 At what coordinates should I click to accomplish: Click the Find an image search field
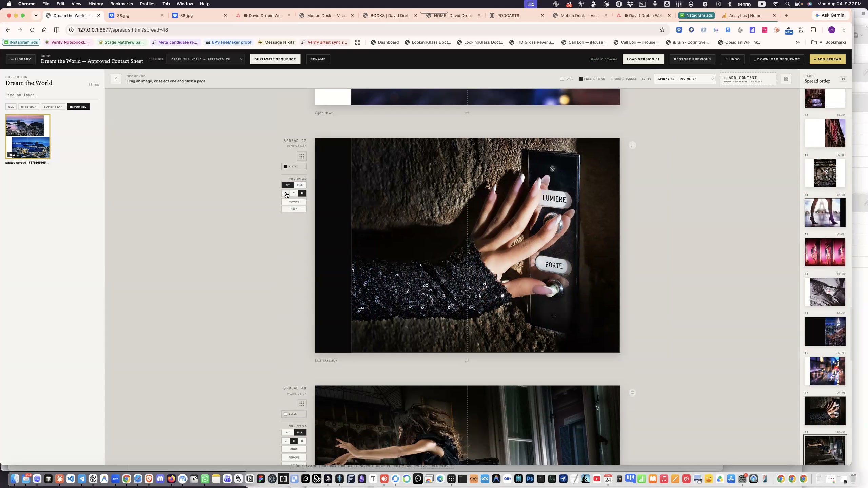point(52,95)
